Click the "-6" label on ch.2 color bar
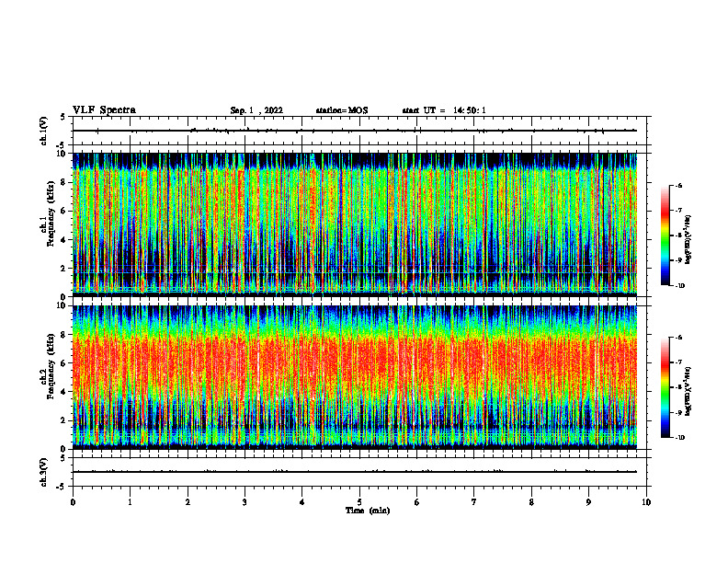The image size is (728, 563). [x=678, y=338]
